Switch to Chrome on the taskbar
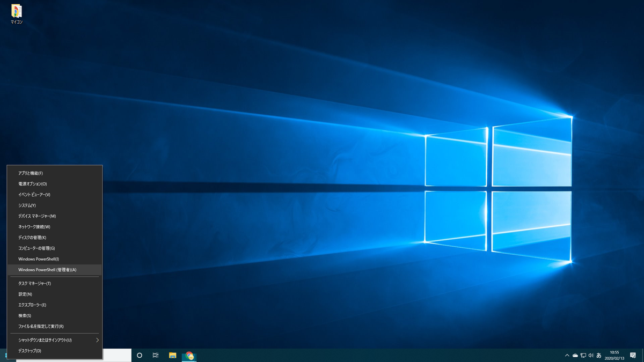 [x=189, y=355]
